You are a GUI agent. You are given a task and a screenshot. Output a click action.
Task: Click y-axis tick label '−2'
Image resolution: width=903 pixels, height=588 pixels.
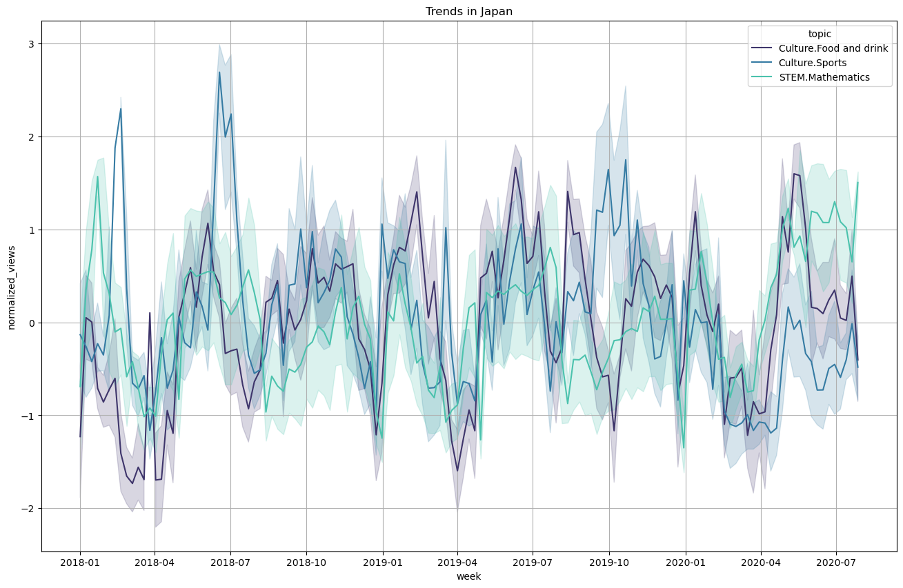coord(30,509)
